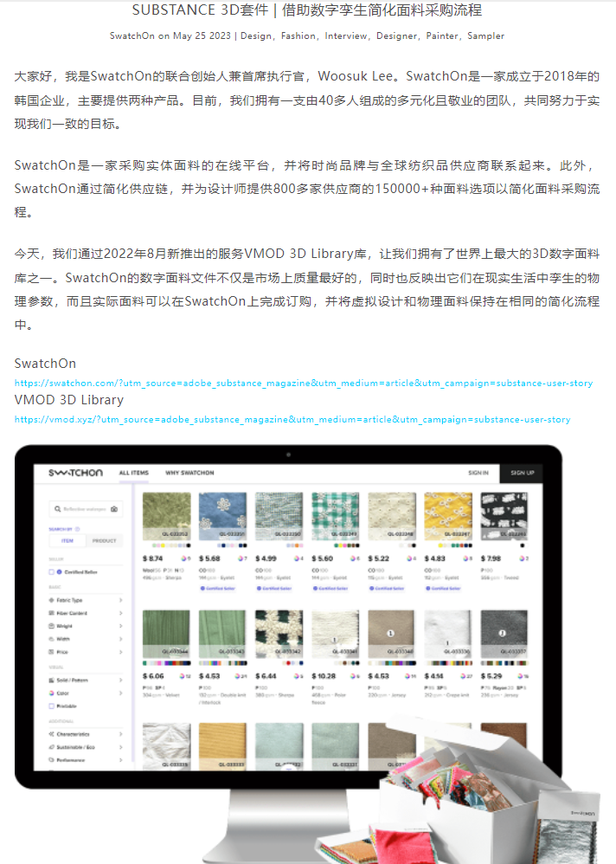Open the yellow embroidered fabric thumbnail
The width and height of the screenshot is (616, 864).
click(448, 516)
